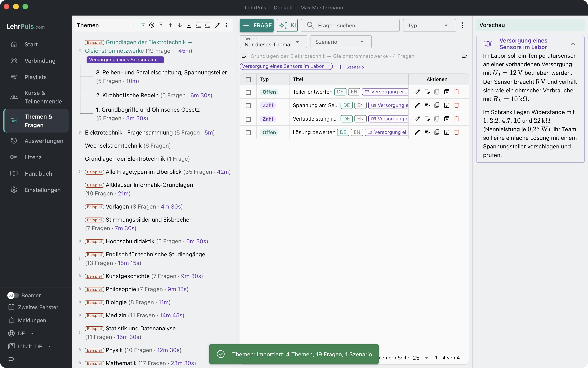Edit the question Teiler entwerfen with pencil icon

417,92
